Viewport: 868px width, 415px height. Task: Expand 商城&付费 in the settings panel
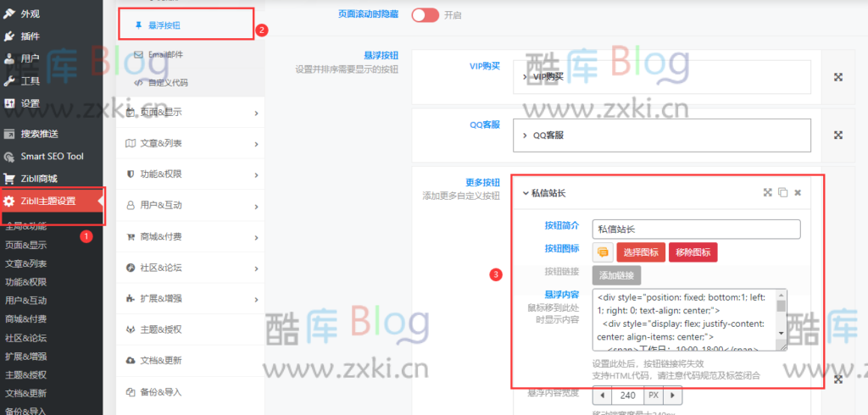tap(191, 237)
